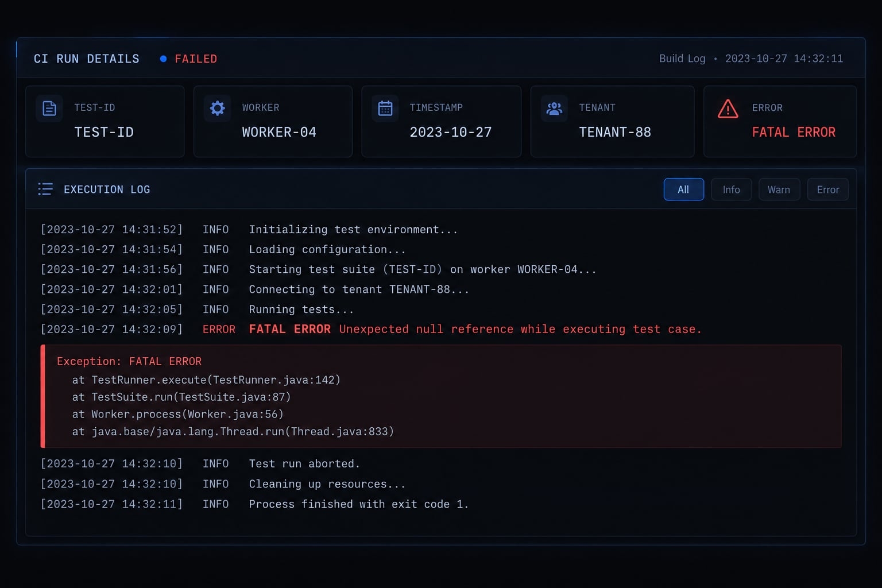Click log line 'Cleaning up resources...'
The image size is (882, 588).
327,484
